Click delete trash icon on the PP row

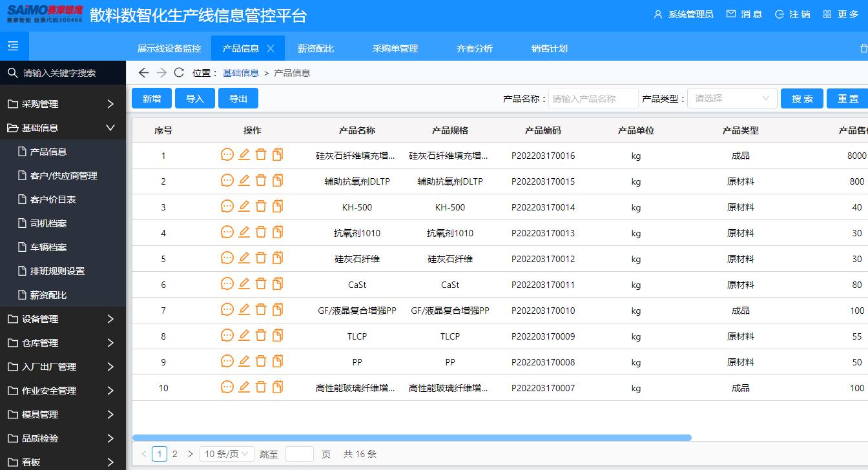pyautogui.click(x=260, y=362)
